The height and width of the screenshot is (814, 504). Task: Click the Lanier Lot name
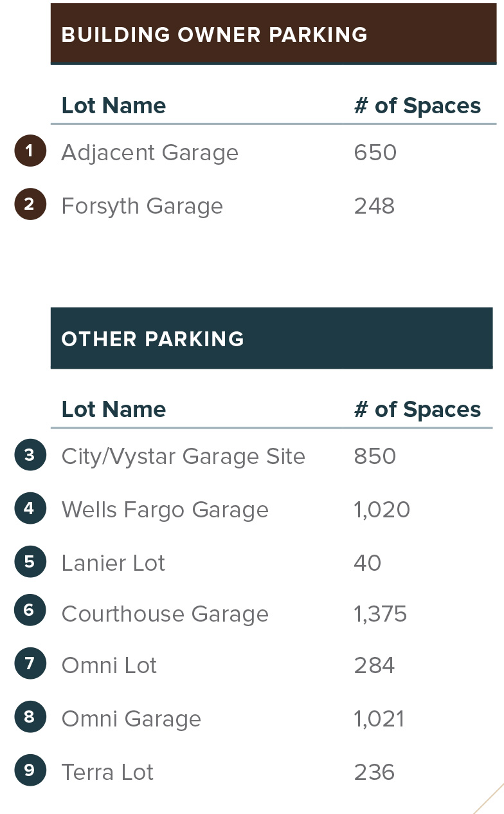coord(113,564)
